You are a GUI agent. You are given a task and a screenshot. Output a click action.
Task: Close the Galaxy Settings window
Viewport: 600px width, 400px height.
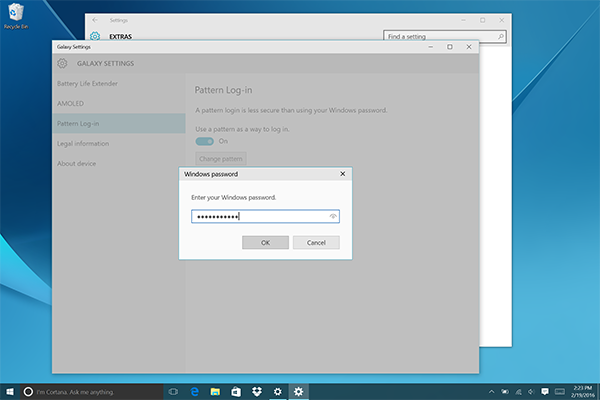coord(469,47)
